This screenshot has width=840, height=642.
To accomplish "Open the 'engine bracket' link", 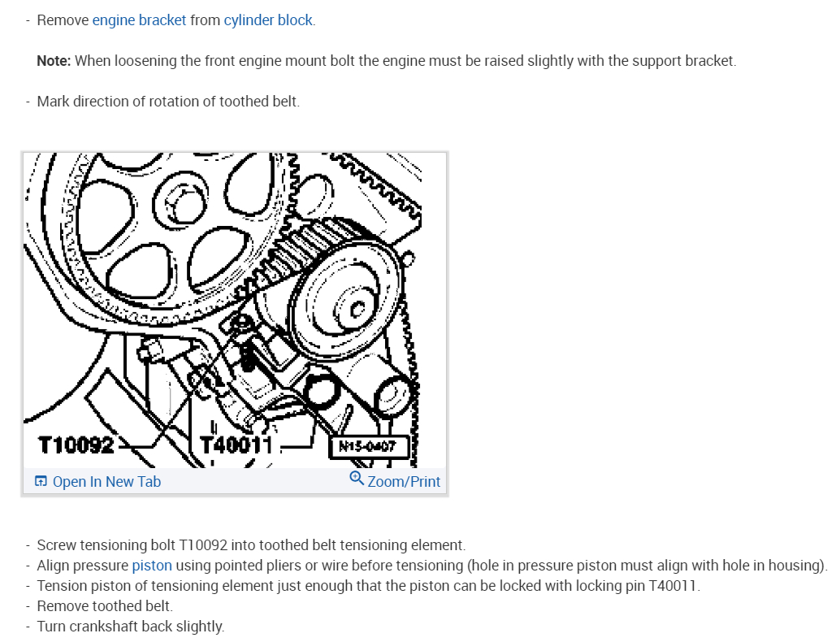I will pyautogui.click(x=139, y=20).
